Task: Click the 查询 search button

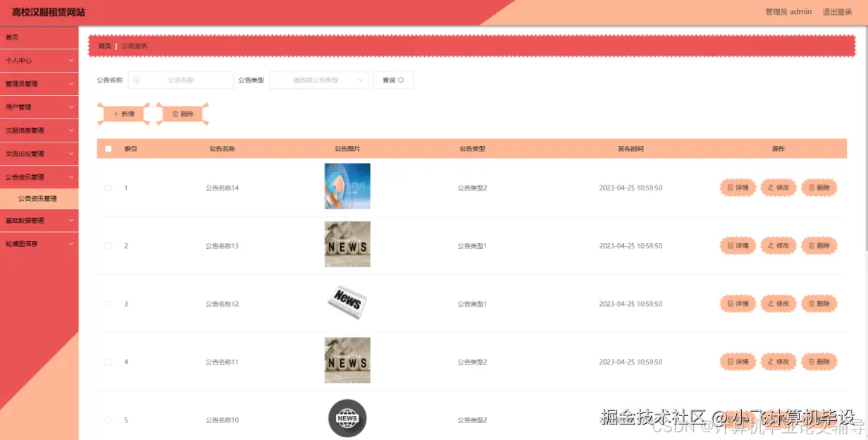Action: click(393, 80)
